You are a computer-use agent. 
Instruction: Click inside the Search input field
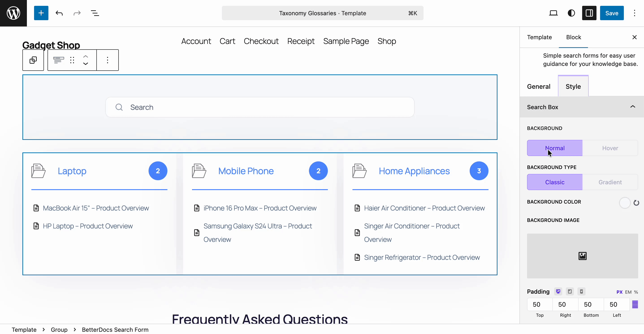[259, 107]
